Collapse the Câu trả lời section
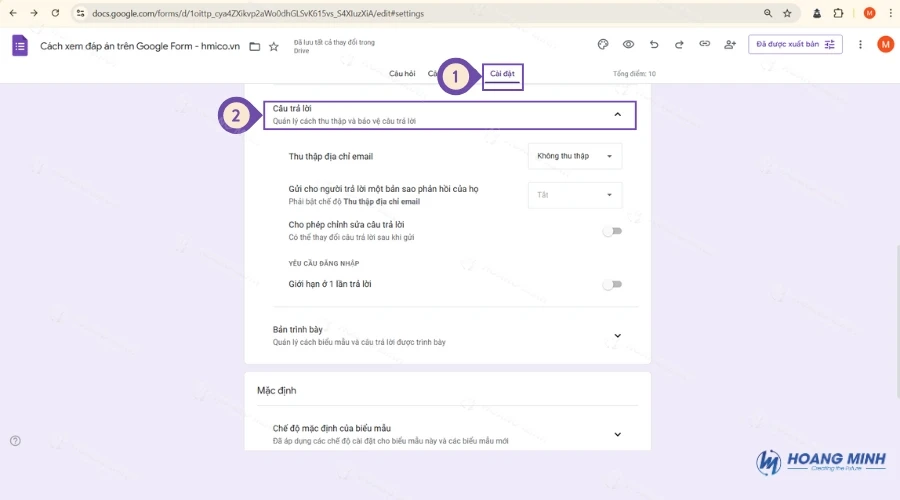The height and width of the screenshot is (500, 900). tap(618, 115)
